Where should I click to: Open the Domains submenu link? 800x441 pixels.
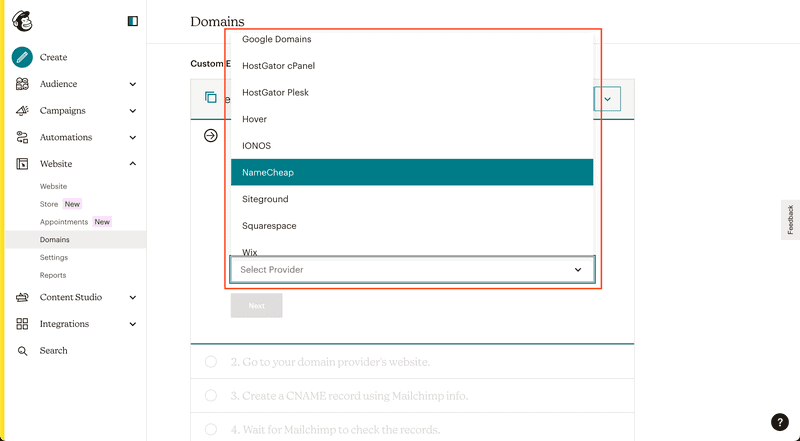tap(55, 239)
